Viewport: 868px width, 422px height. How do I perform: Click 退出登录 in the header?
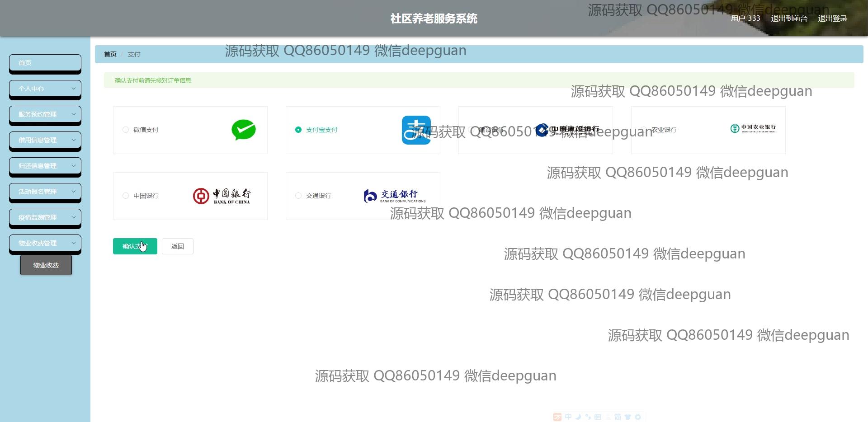click(832, 19)
